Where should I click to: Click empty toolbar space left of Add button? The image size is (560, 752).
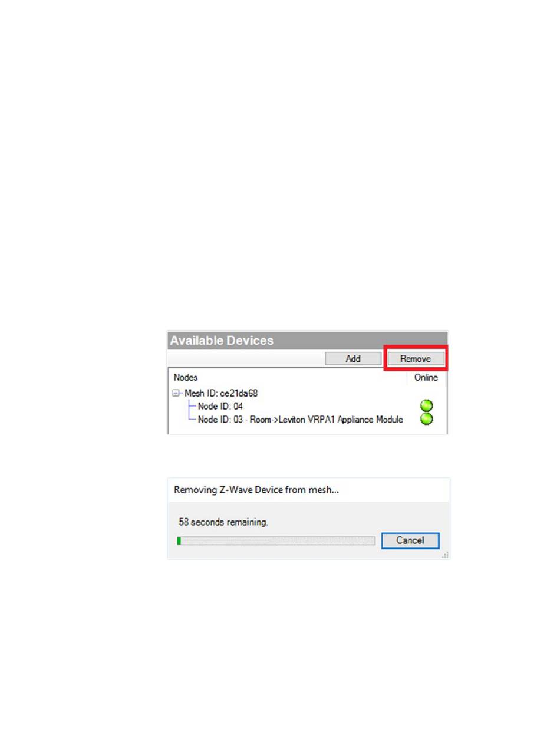click(x=246, y=358)
